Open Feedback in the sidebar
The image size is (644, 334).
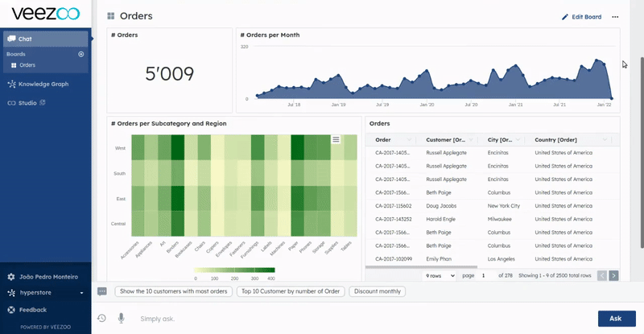coord(32,309)
